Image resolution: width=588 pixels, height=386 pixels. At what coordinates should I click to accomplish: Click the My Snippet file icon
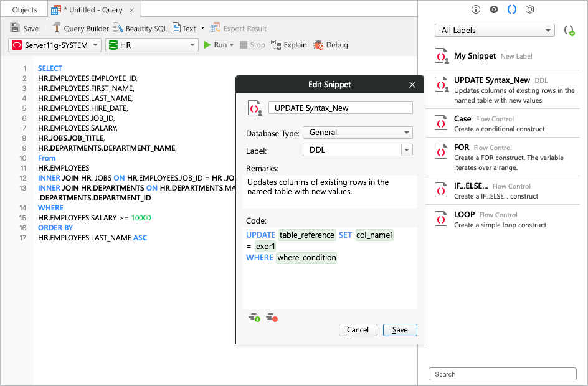pos(442,56)
